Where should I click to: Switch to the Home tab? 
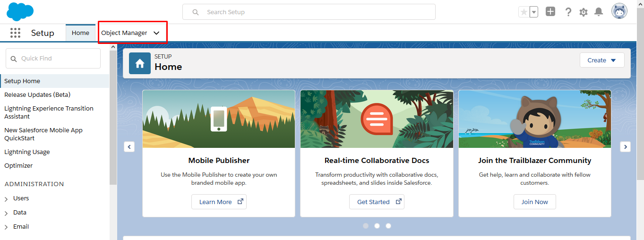click(x=80, y=33)
